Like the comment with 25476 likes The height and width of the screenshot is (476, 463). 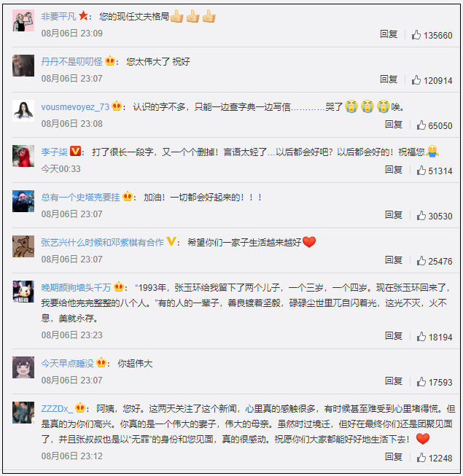tap(416, 261)
